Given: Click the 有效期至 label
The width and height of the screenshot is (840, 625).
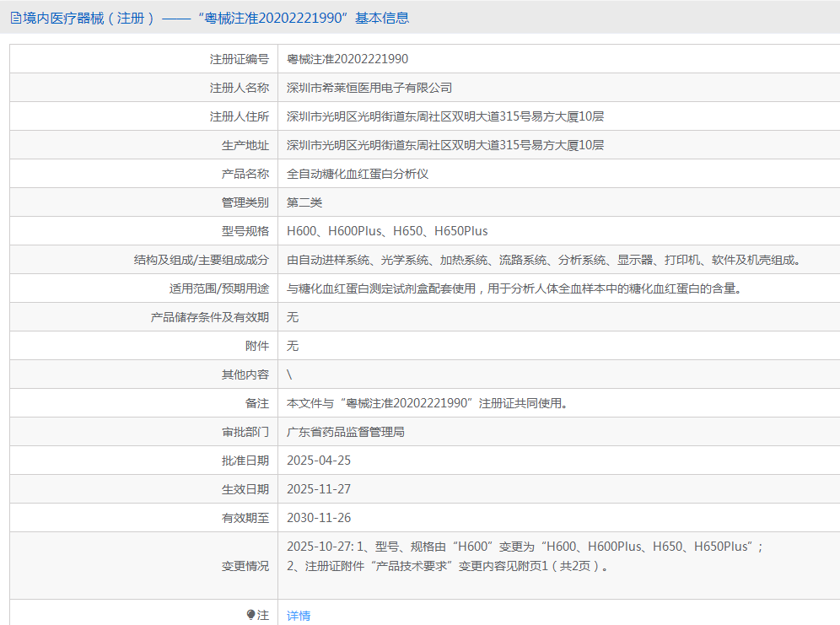Looking at the screenshot, I should [245, 518].
